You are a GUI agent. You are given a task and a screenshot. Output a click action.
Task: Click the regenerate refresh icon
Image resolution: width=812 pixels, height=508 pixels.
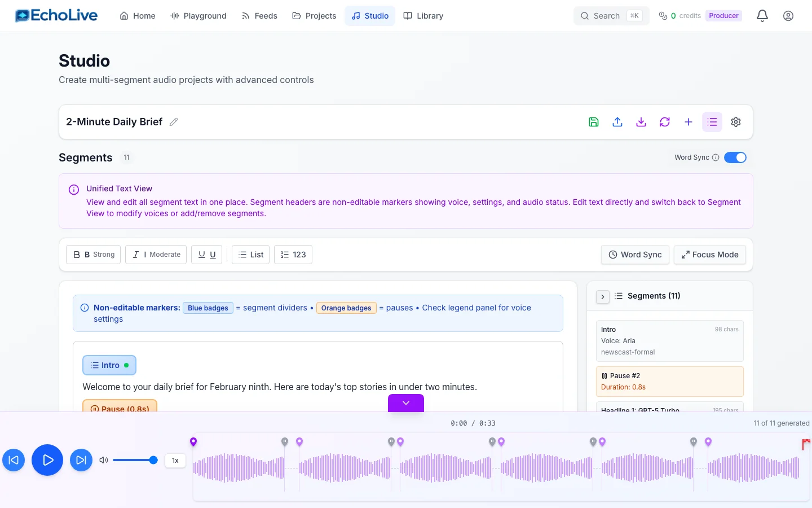pyautogui.click(x=665, y=122)
